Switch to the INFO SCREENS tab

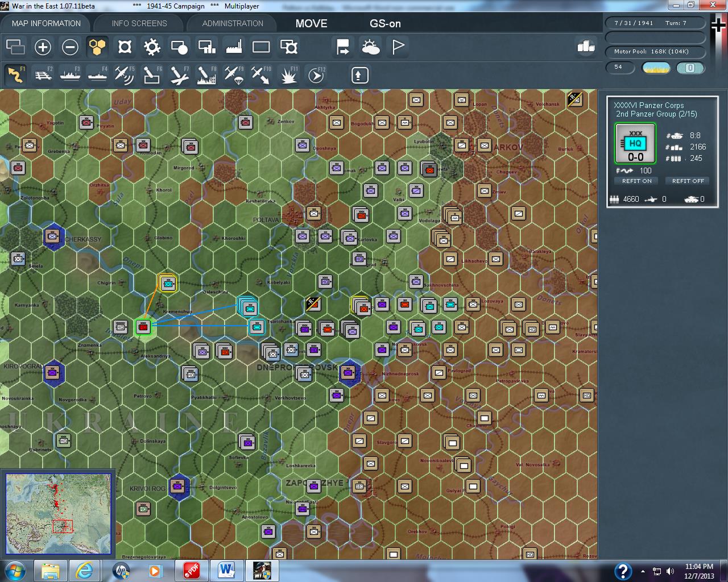(139, 23)
